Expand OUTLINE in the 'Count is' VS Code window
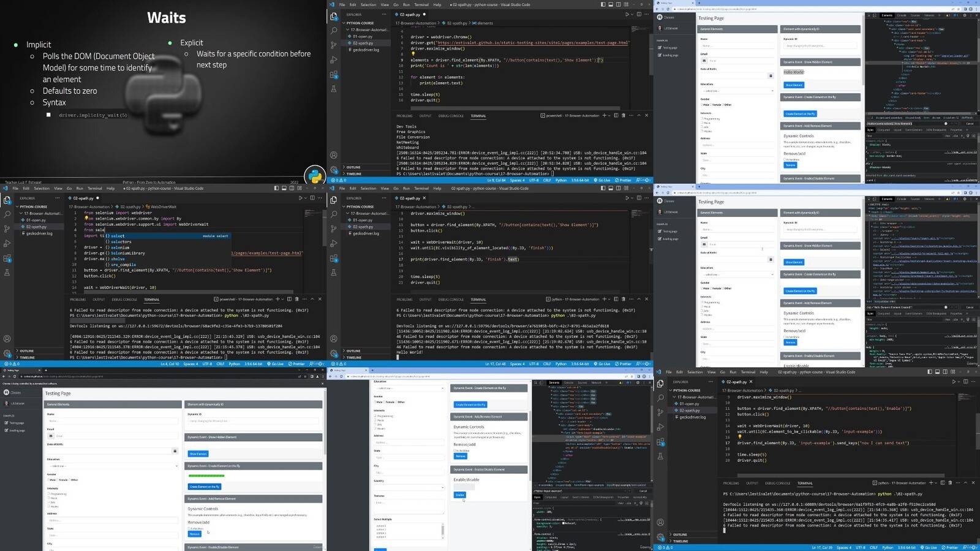 pyautogui.click(x=353, y=167)
